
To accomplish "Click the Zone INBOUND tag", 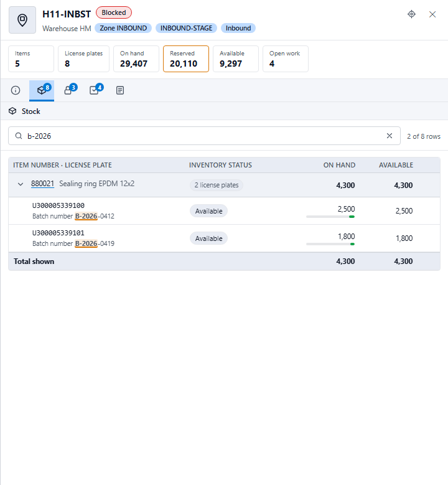I will click(123, 28).
